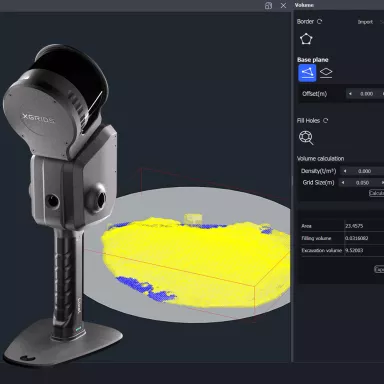Click the Calculate button

point(377,193)
